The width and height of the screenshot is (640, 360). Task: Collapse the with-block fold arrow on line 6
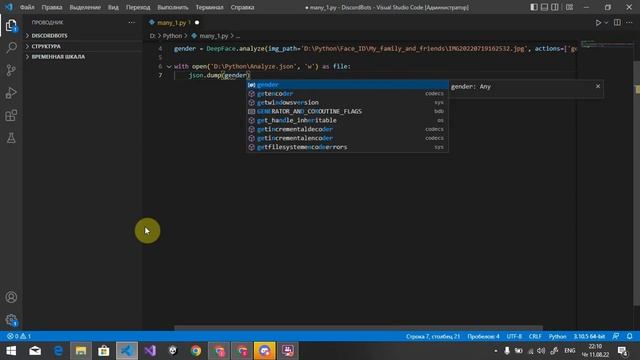[169, 67]
